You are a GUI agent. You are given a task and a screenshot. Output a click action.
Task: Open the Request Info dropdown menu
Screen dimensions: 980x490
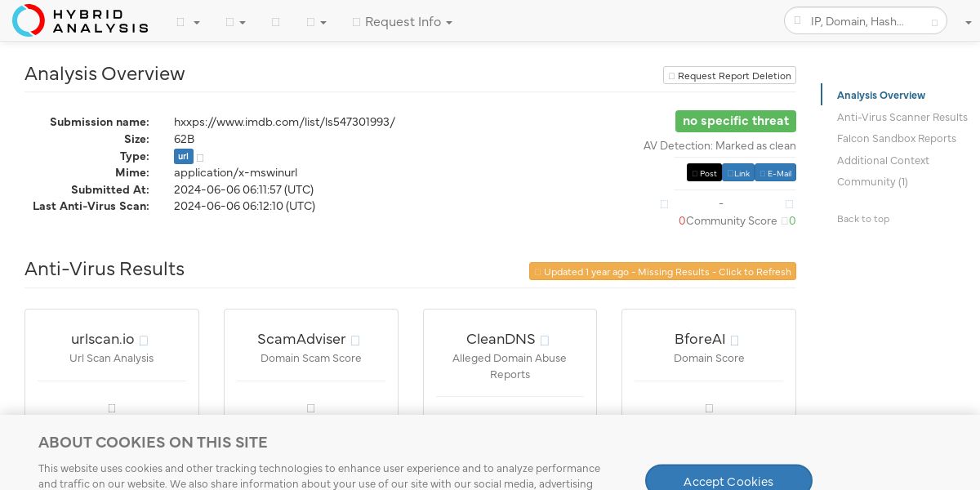(x=402, y=22)
